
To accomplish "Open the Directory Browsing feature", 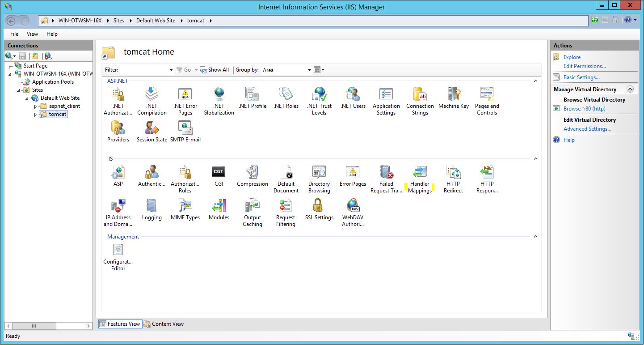I will 319,179.
